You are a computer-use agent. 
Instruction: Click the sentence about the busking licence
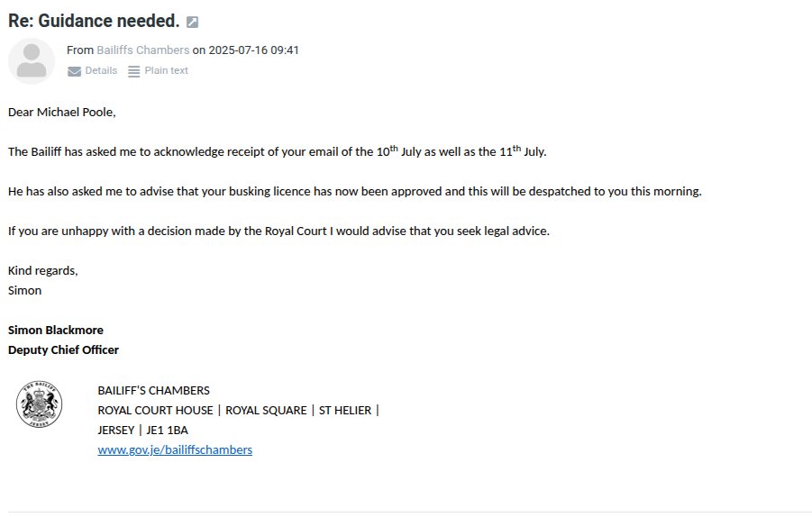click(354, 191)
